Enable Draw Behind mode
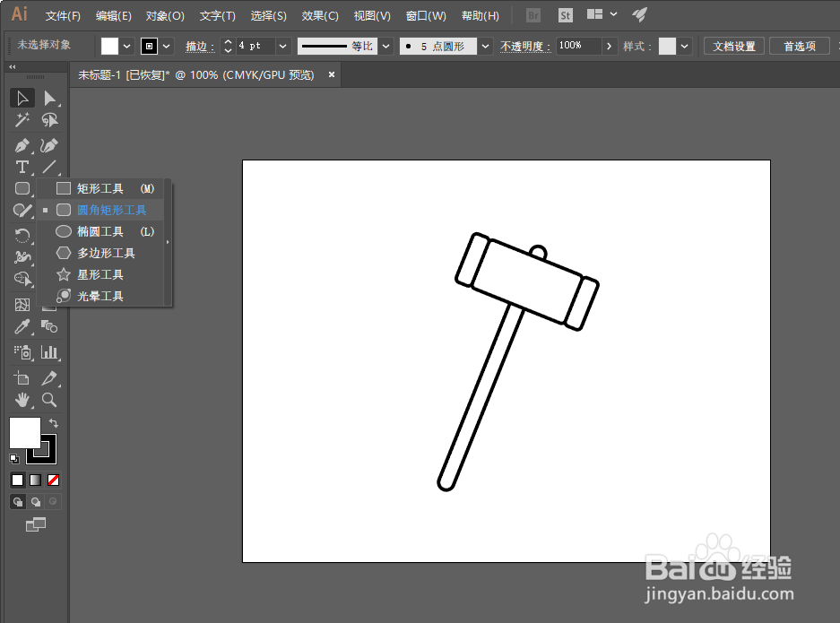Screen dimensions: 840x623 click(35, 502)
